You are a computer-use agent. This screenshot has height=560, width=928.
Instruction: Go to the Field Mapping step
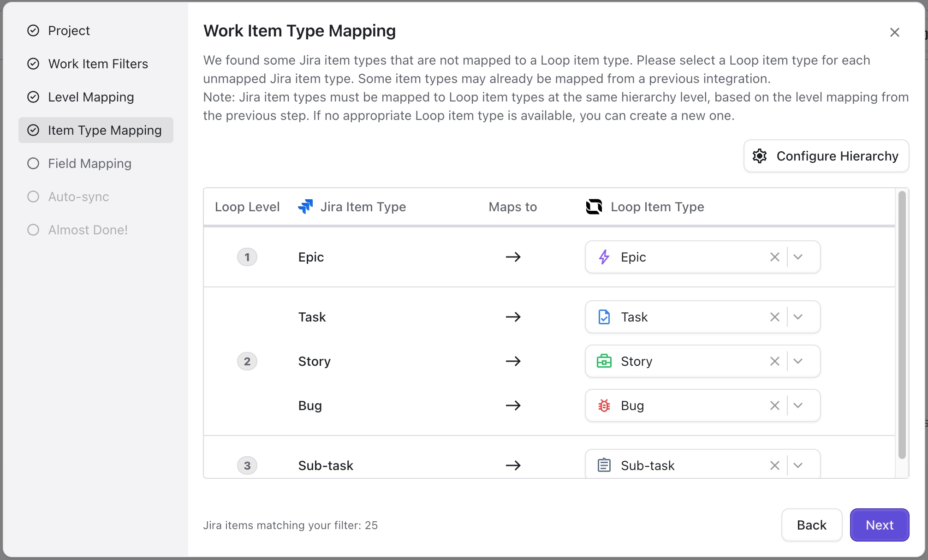point(96,163)
